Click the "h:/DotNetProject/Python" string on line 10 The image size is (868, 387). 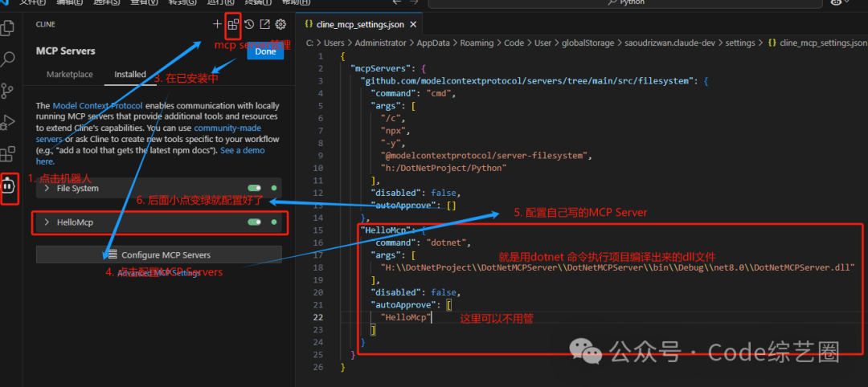[x=444, y=168]
